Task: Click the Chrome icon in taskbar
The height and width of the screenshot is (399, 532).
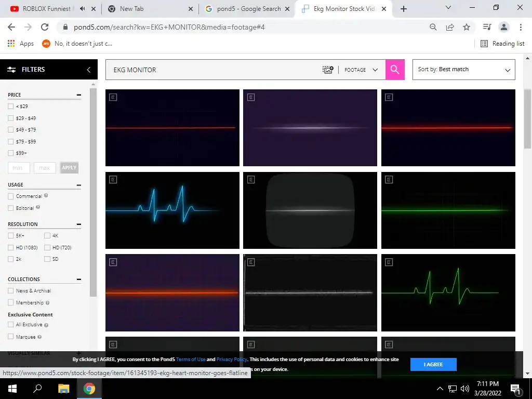Action: (x=89, y=389)
